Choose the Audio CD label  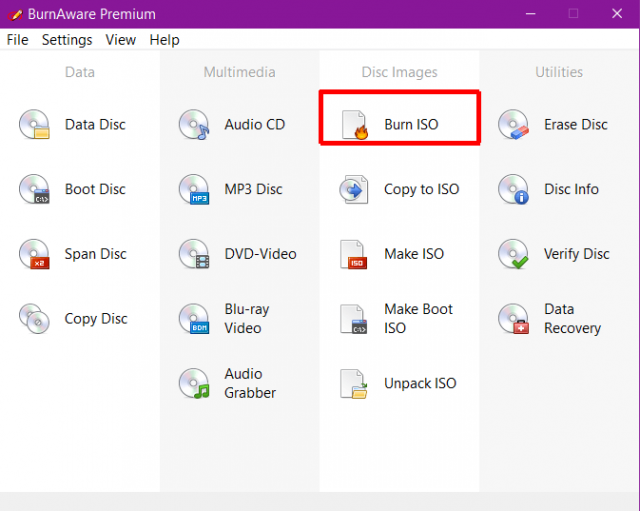[255, 124]
